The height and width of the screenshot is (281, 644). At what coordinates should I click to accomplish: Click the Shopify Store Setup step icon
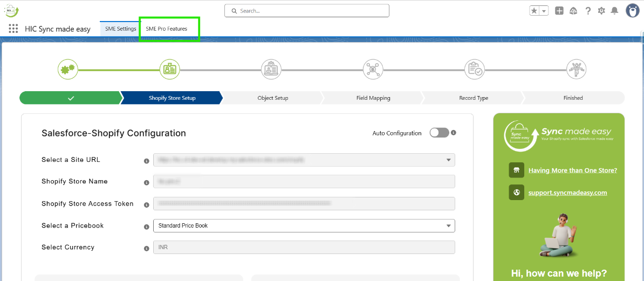coord(169,70)
